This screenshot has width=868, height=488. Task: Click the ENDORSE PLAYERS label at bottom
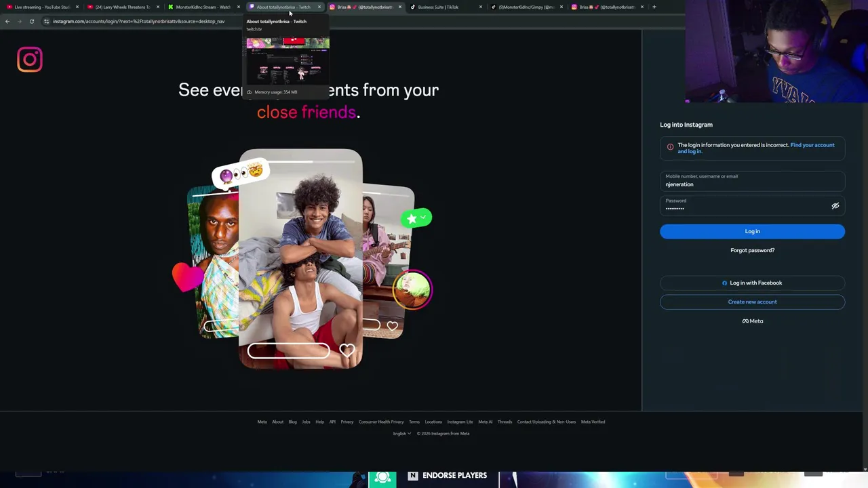454,476
